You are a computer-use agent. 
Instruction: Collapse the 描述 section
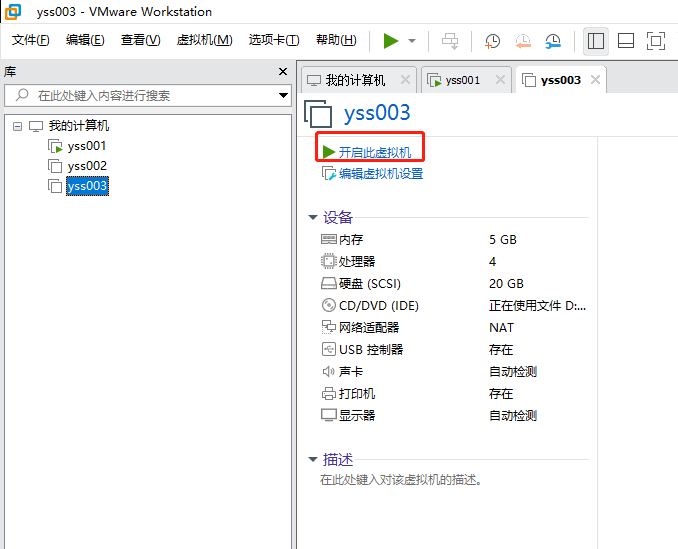pos(313,459)
